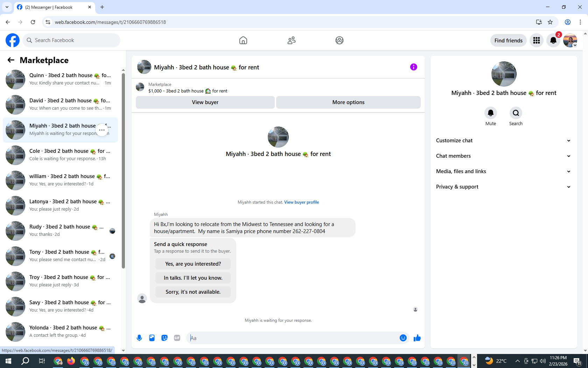This screenshot has width=588, height=368.
Task: Expand Customize chat section
Action: point(504,141)
